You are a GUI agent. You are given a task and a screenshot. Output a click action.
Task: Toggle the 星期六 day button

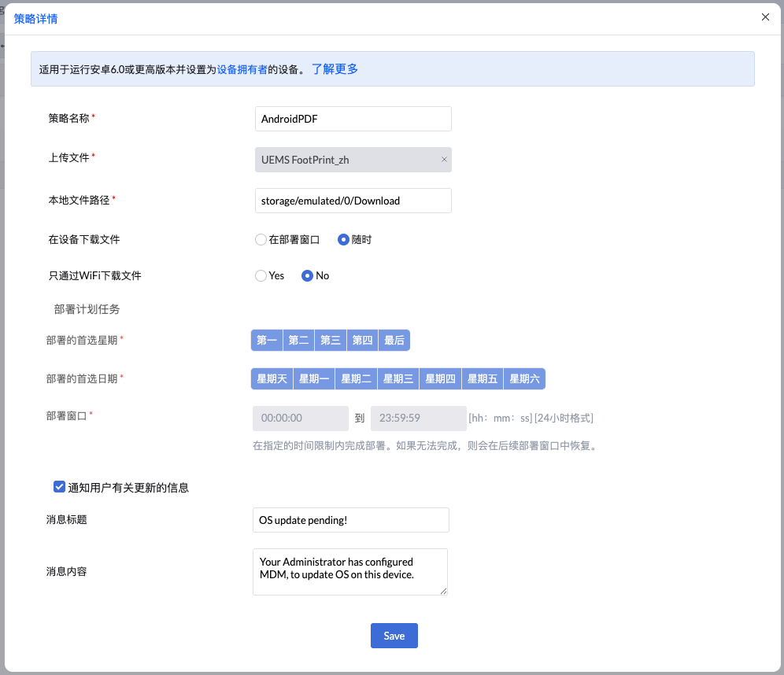(x=524, y=378)
